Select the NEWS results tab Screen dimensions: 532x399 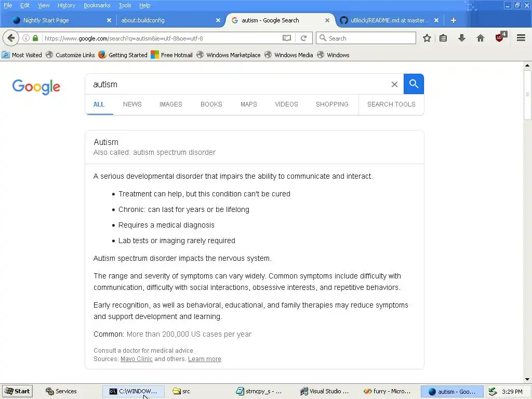click(x=132, y=104)
